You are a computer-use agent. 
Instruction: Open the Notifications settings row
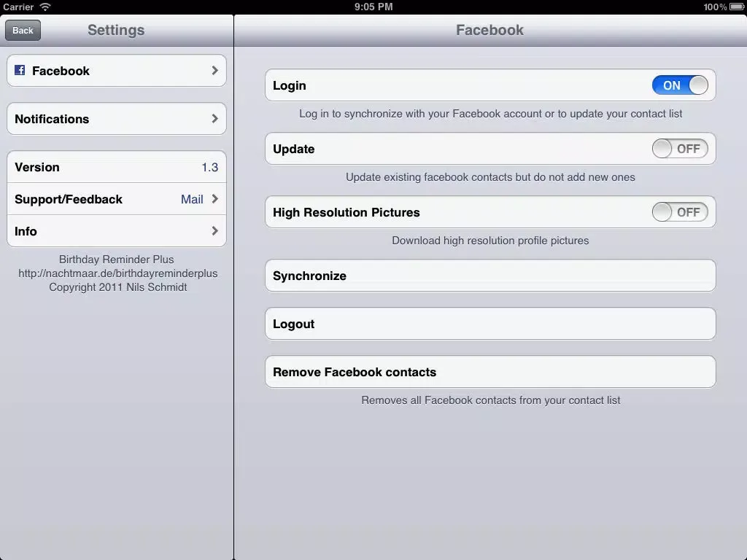click(117, 119)
